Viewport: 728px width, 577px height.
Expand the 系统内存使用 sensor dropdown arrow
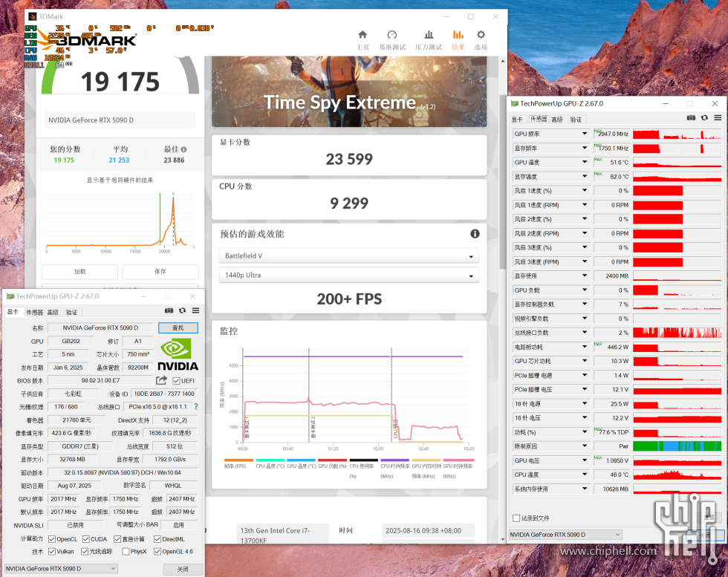coord(585,489)
